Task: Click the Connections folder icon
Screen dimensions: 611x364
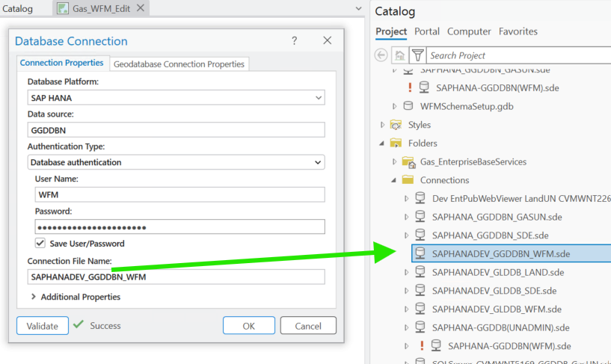Action: tap(408, 179)
